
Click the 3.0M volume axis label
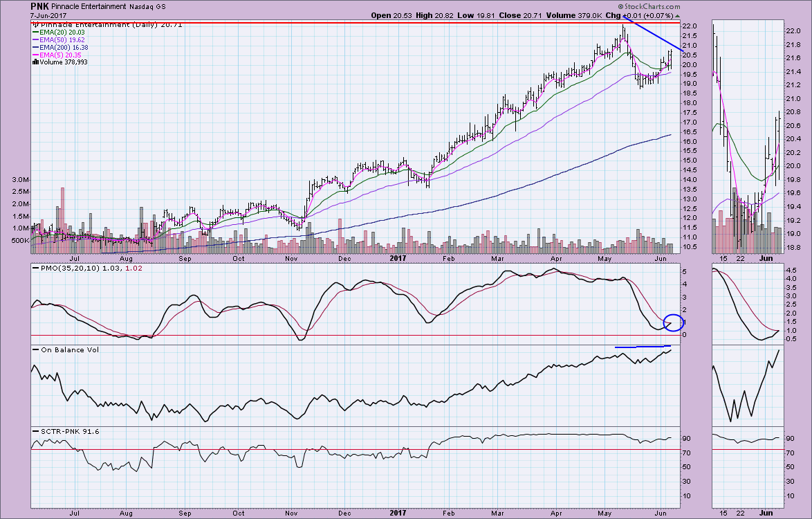coord(21,180)
